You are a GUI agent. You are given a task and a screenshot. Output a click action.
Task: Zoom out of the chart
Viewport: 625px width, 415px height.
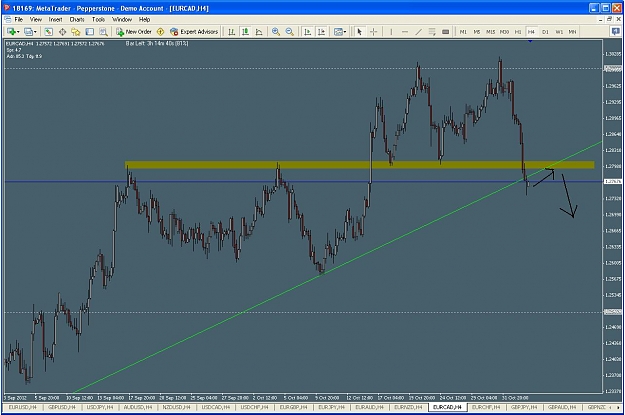290,31
